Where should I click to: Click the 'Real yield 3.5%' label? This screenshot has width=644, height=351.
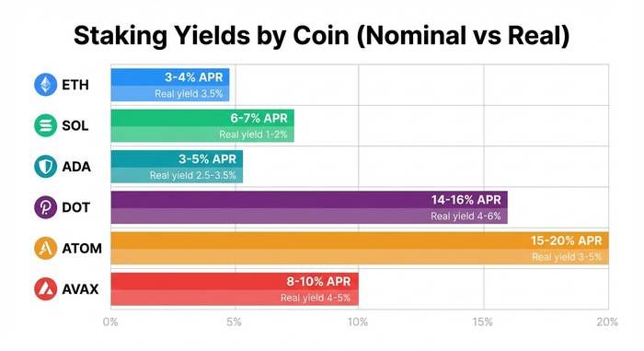[x=189, y=94]
